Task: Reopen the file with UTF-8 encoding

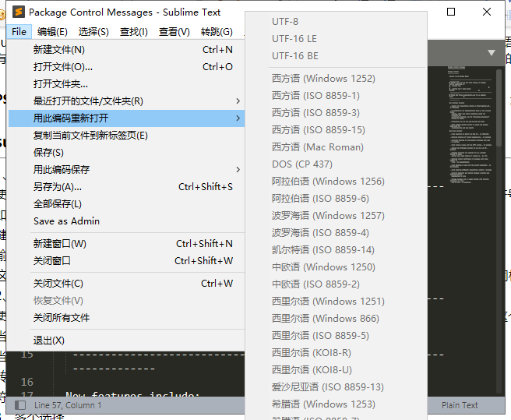Action: (x=285, y=22)
